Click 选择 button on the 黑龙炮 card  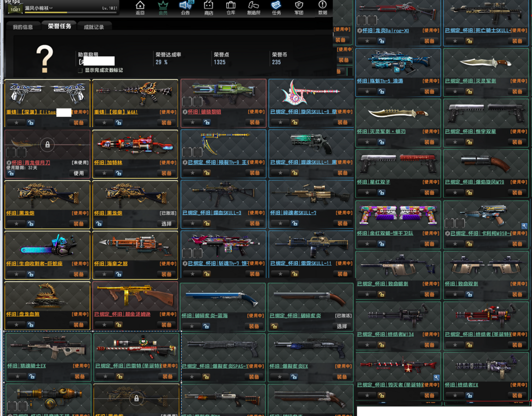tap(166, 224)
